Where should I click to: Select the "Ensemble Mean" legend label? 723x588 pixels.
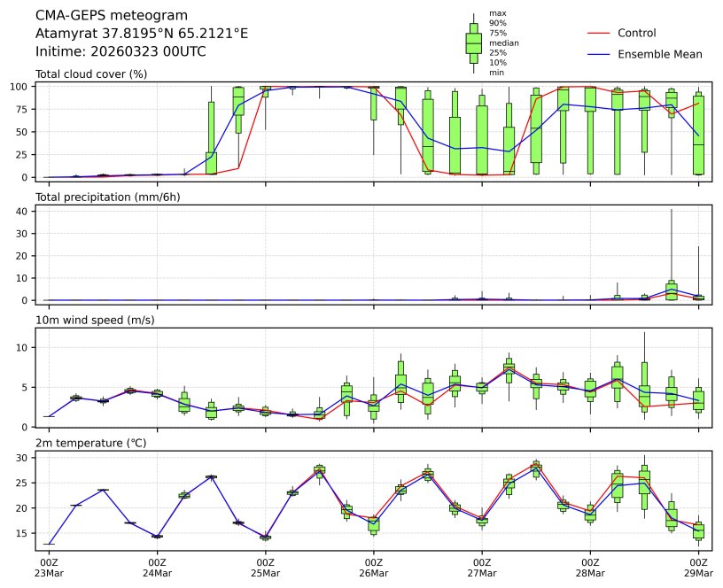pyautogui.click(x=659, y=54)
